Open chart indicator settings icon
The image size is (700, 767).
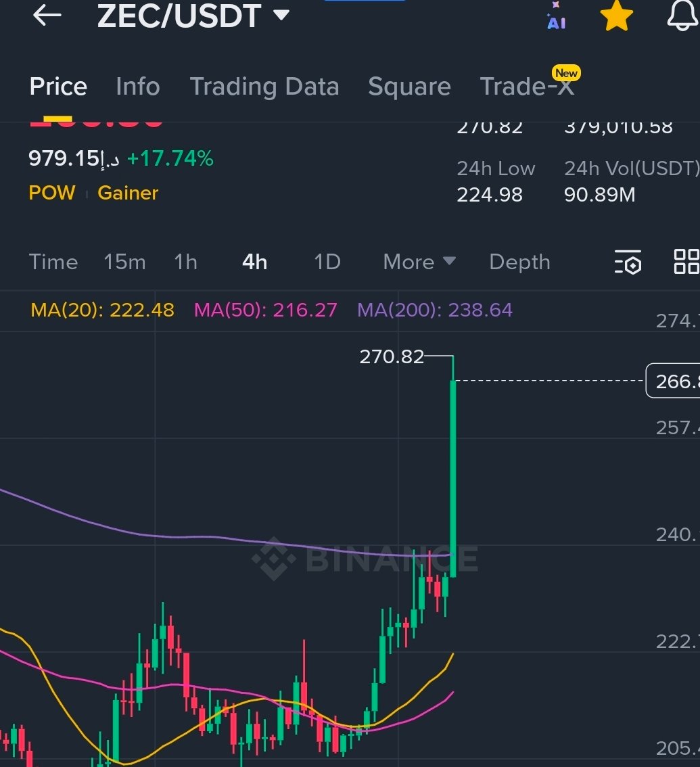click(628, 262)
